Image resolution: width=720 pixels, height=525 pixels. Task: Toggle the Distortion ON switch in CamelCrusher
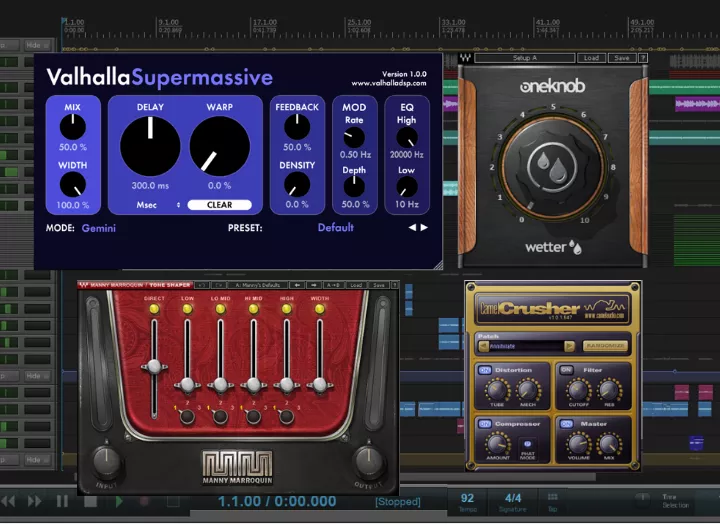click(x=485, y=370)
